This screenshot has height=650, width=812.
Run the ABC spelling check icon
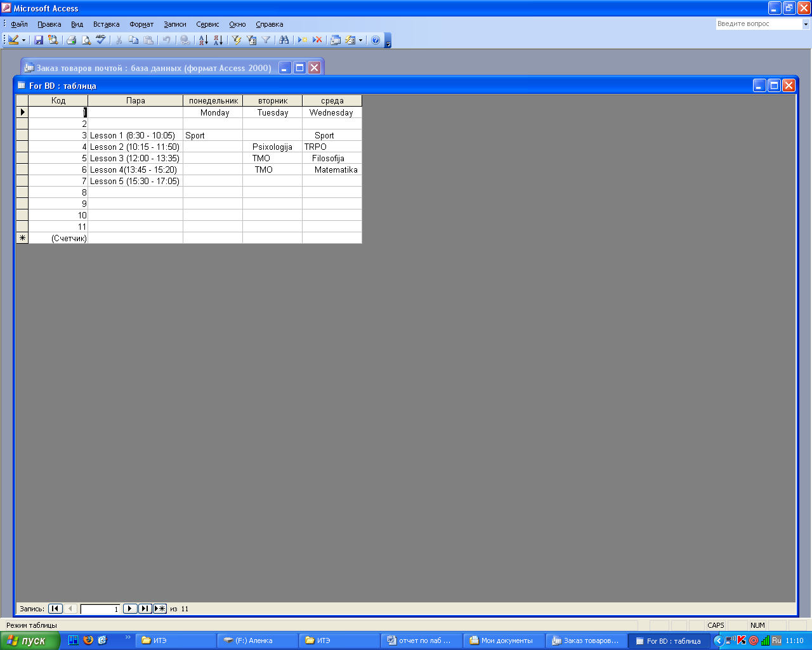(101, 39)
